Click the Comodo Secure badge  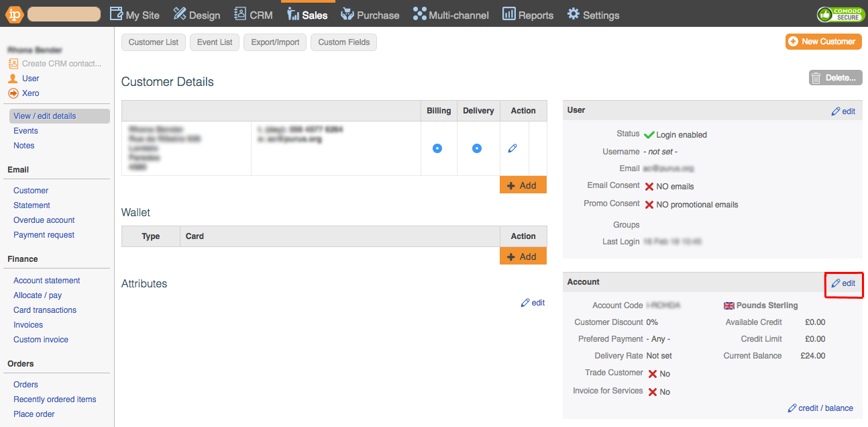840,14
